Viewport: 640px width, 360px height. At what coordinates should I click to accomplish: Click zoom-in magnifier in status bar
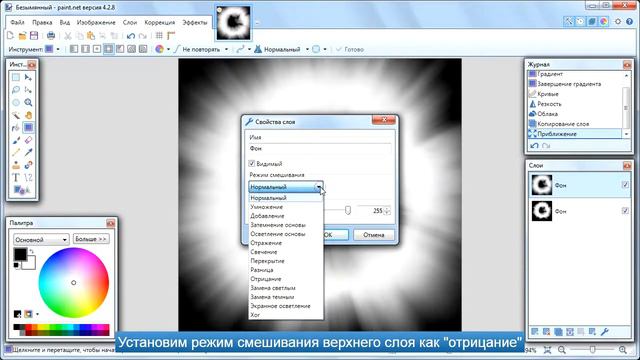click(622, 350)
